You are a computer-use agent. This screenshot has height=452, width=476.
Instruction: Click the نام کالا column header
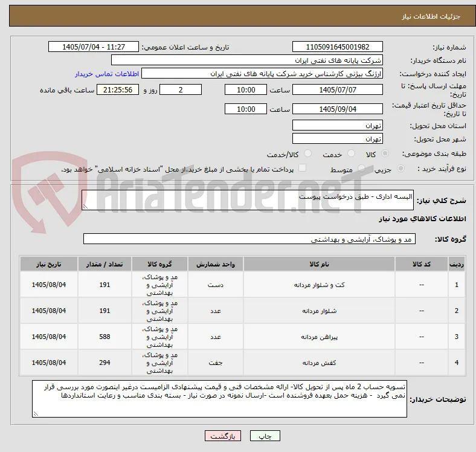point(319,264)
